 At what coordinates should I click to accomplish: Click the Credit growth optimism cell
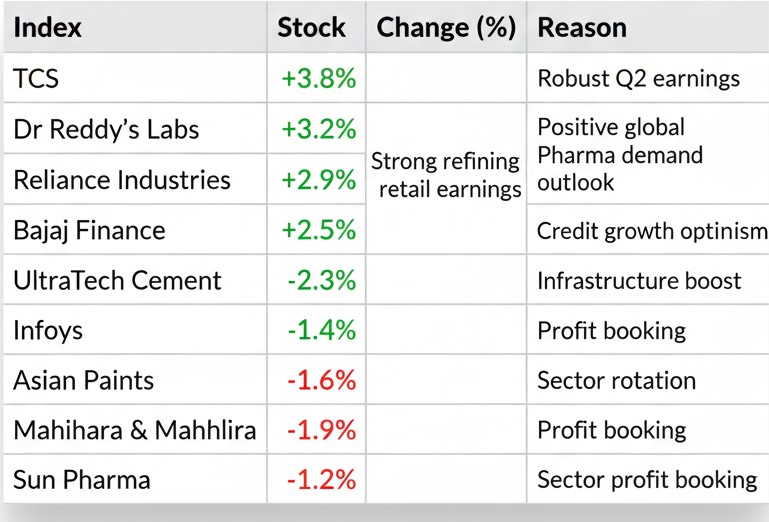point(652,230)
